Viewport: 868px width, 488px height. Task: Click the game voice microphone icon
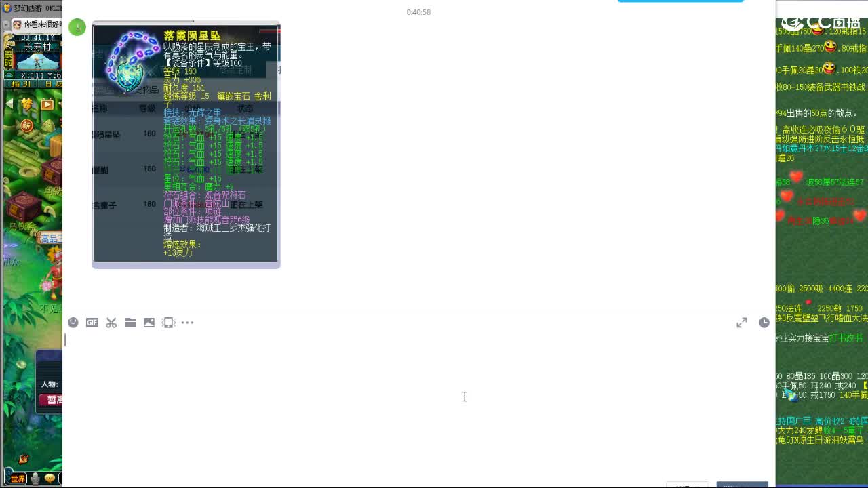[35, 479]
